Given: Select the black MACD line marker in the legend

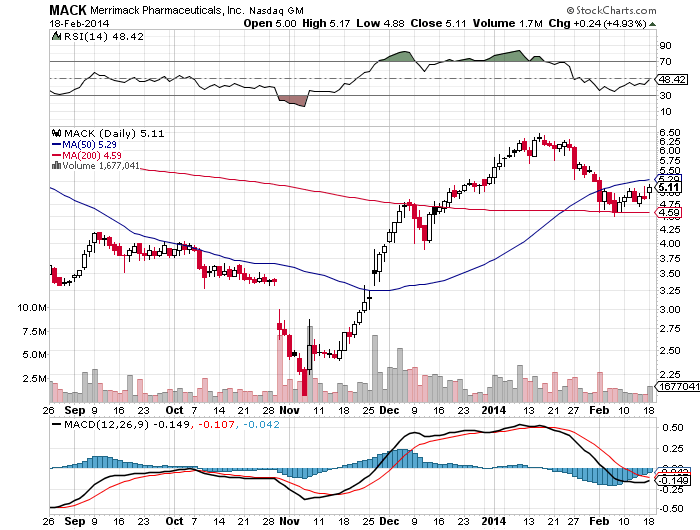Looking at the screenshot, I should (x=57, y=424).
